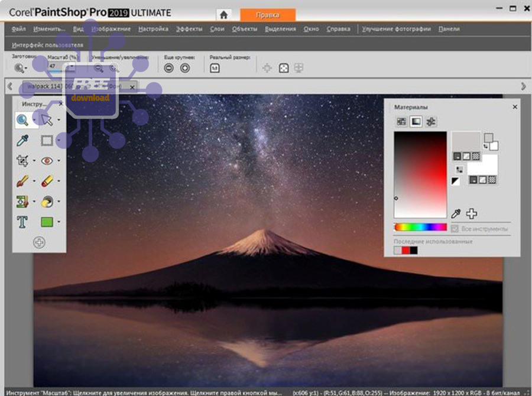
Task: Add tools with the plus button in toolbox
Action: coord(39,242)
